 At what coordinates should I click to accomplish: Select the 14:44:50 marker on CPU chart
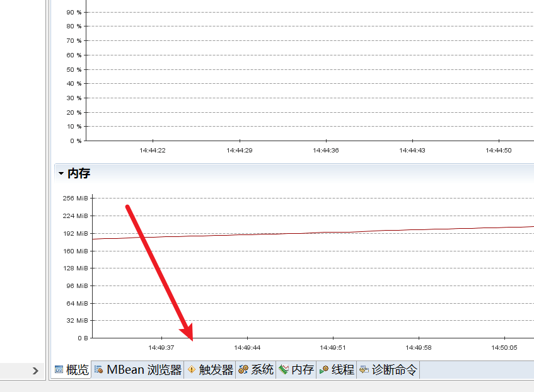click(498, 150)
